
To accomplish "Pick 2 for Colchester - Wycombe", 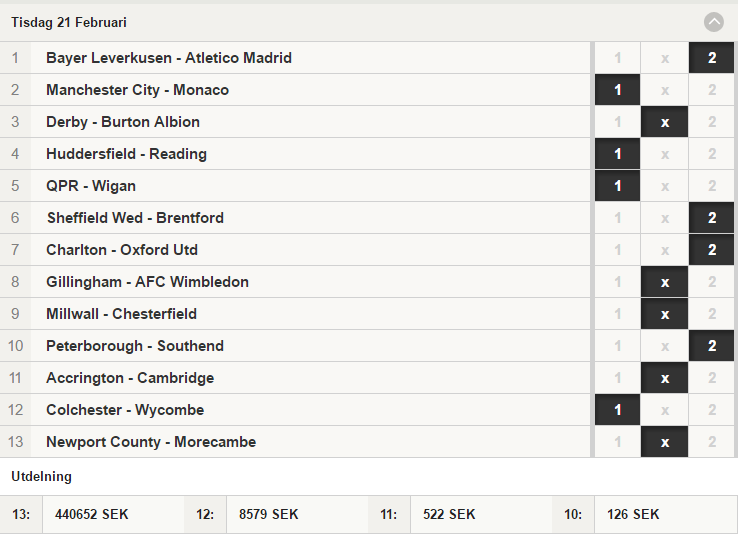I will point(712,410).
